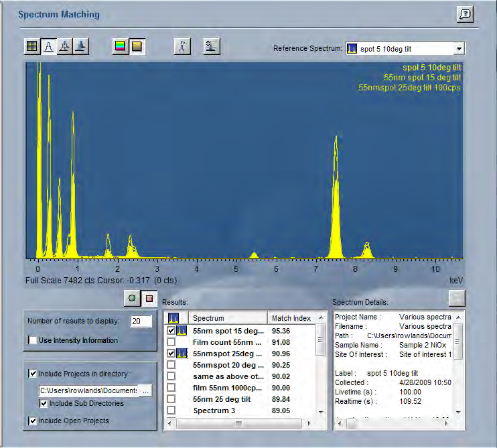Click the '55nm 25 deg tilt' row name

coord(222,399)
